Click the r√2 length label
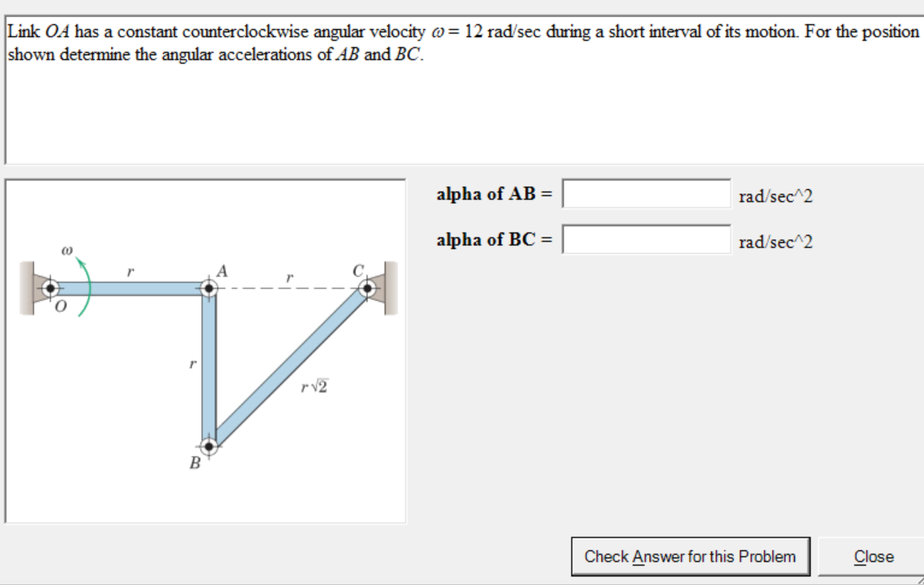This screenshot has height=585, width=924. (312, 388)
